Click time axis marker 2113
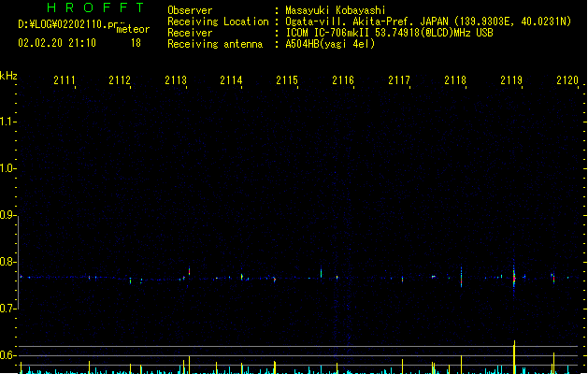The width and height of the screenshot is (588, 374). [x=176, y=79]
